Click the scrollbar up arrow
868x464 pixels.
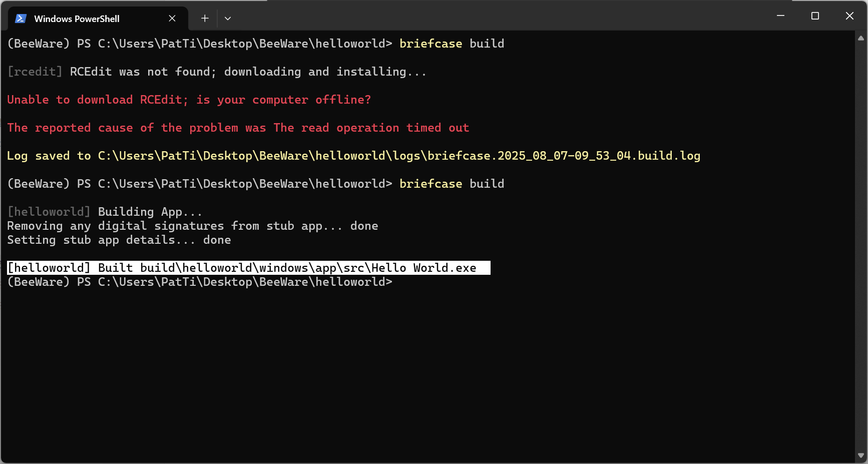(861, 38)
